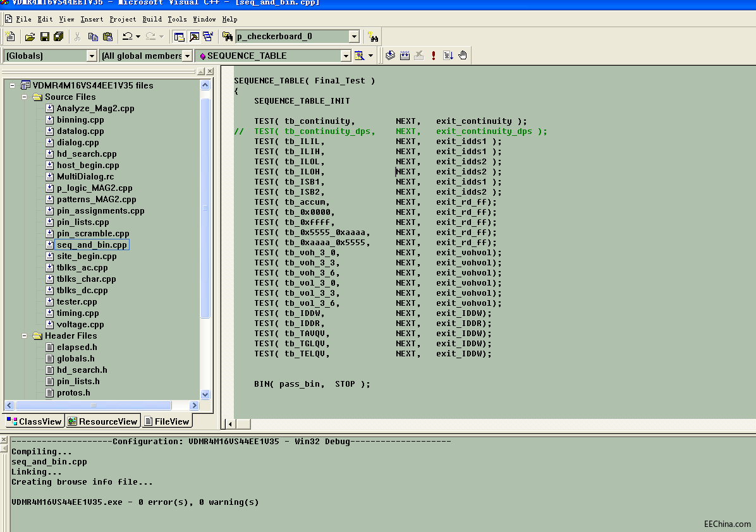The height and width of the screenshot is (532, 756).
Task: Click the Search binoculars help icon
Action: [x=373, y=37]
